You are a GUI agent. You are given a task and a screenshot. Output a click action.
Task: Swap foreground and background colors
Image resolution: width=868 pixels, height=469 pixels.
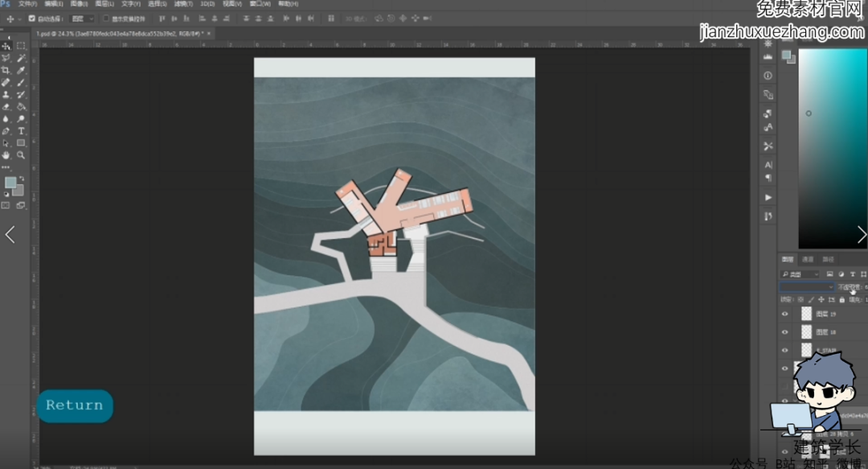click(x=22, y=179)
